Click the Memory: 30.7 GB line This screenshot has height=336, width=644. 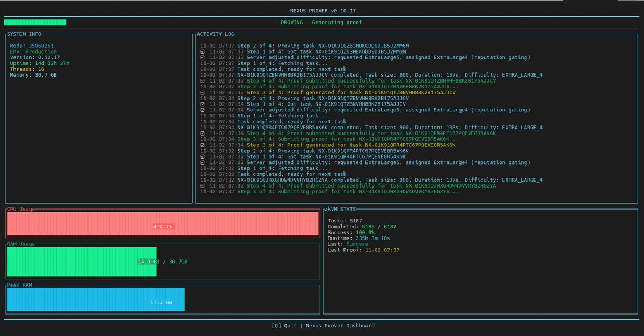33,75
